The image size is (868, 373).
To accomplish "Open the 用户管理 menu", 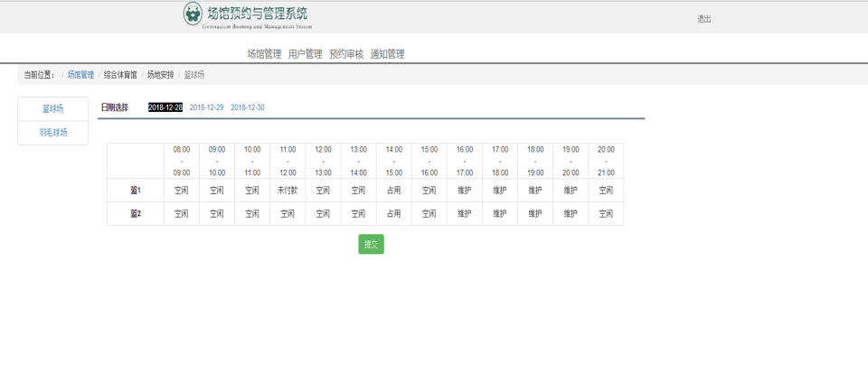I will click(305, 54).
